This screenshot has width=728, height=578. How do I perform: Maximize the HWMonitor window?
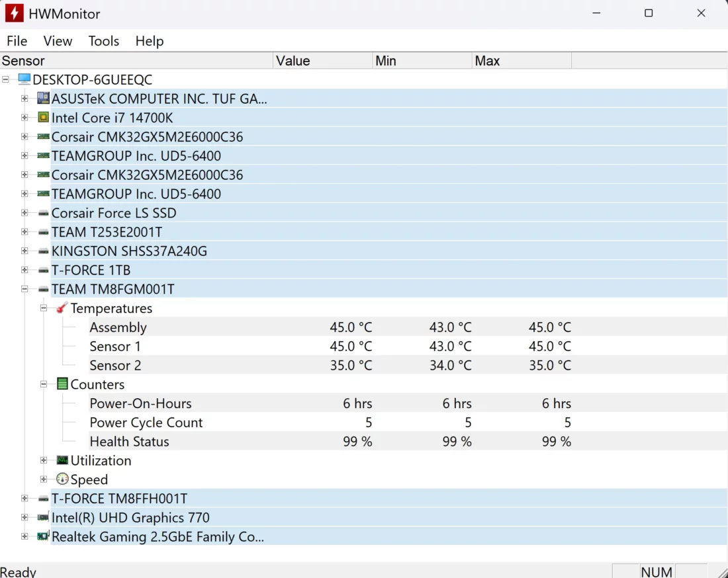649,13
